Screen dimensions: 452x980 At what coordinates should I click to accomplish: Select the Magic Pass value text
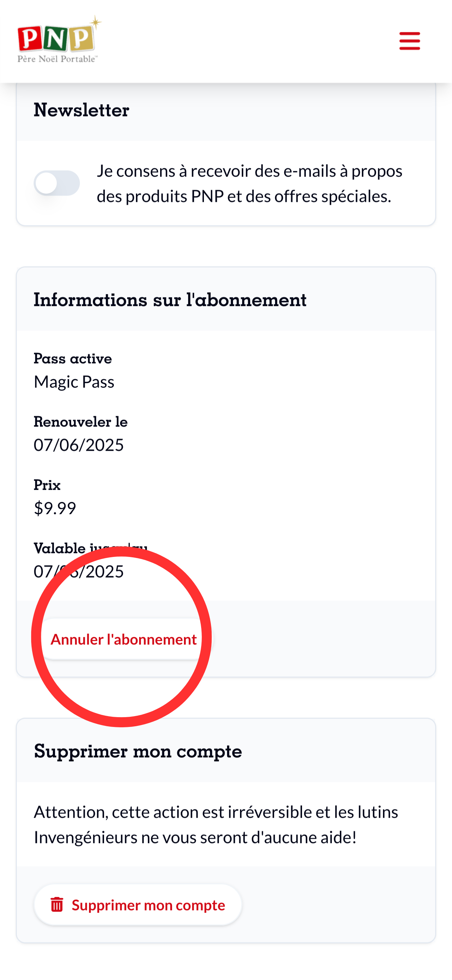74,382
